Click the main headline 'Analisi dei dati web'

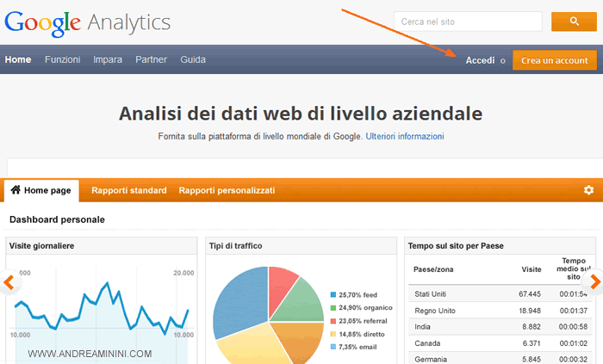(301, 114)
